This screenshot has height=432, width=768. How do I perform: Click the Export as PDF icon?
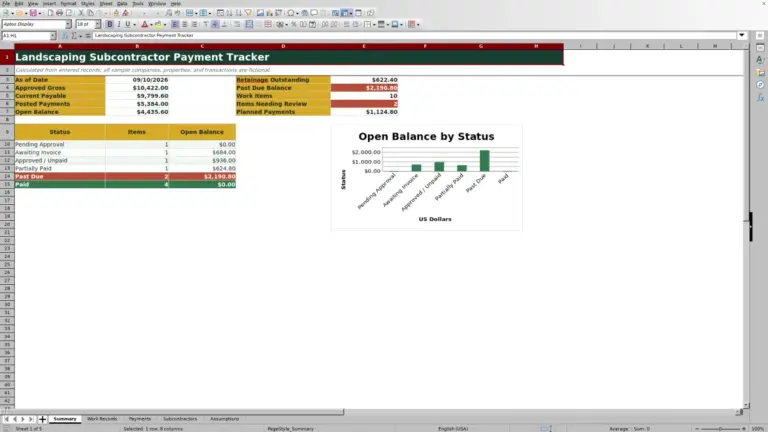(50, 13)
